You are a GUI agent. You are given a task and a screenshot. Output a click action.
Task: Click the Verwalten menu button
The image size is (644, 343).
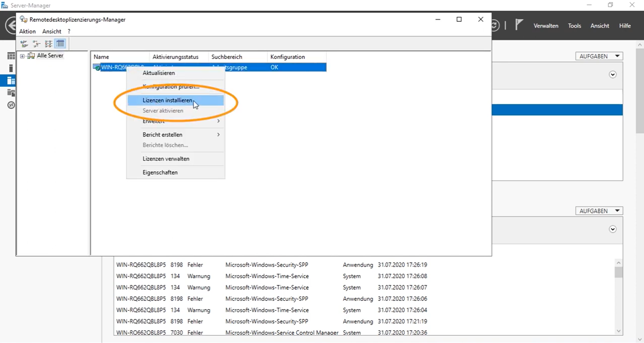[546, 26]
